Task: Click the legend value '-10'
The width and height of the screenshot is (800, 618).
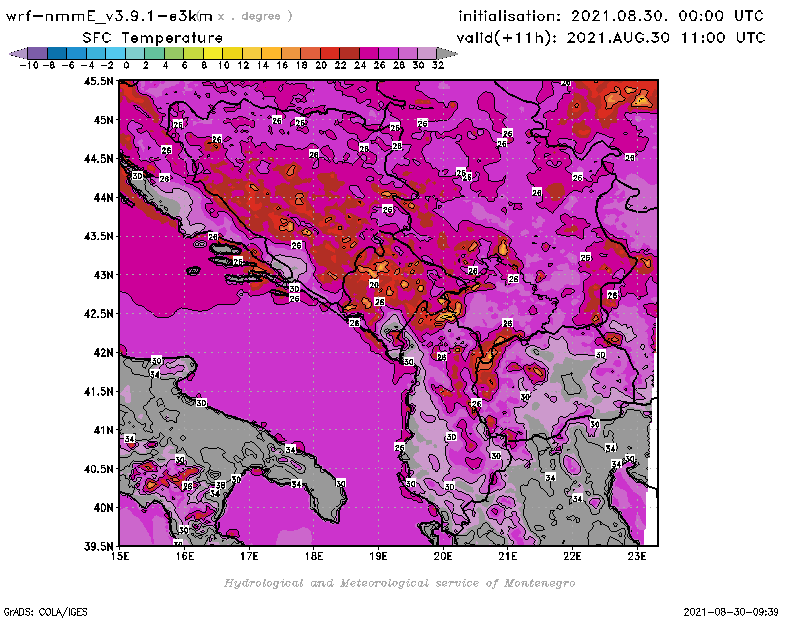Action: (29, 65)
